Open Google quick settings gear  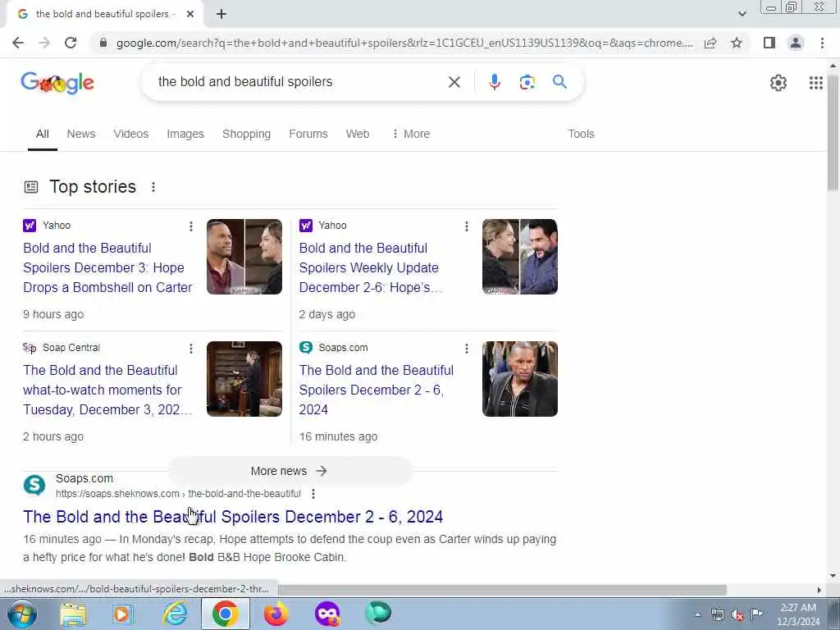click(778, 83)
